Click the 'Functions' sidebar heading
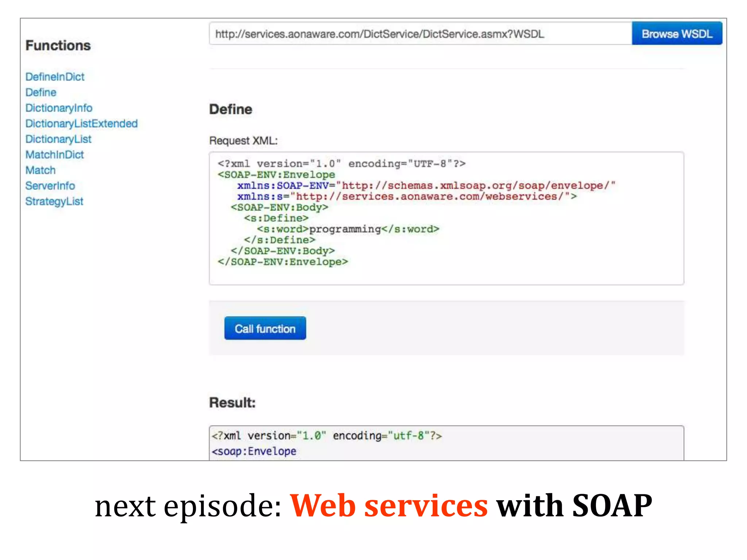 click(58, 46)
